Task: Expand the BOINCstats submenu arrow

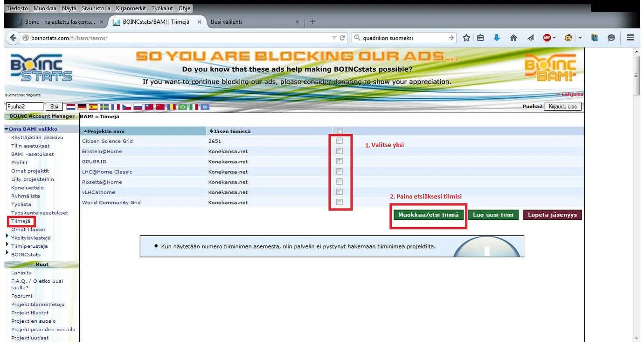Action: coord(7,253)
